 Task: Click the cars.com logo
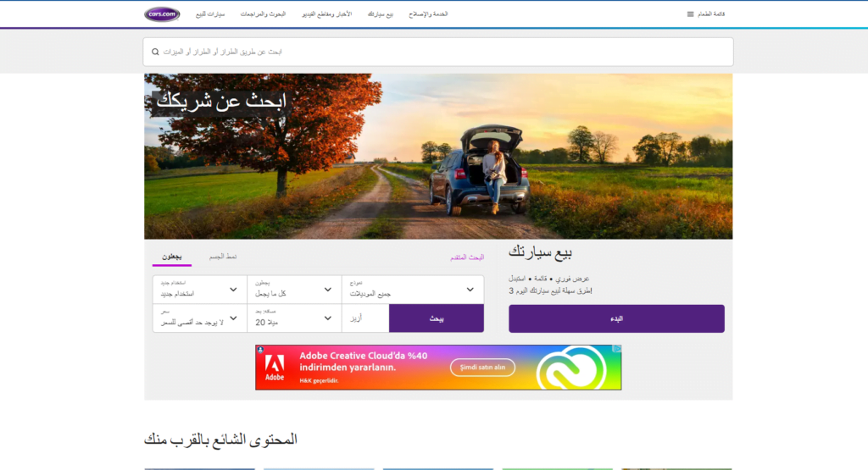tap(161, 14)
